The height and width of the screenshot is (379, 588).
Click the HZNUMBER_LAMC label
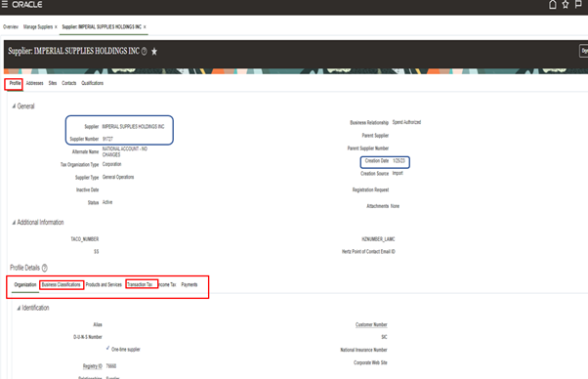coord(378,239)
